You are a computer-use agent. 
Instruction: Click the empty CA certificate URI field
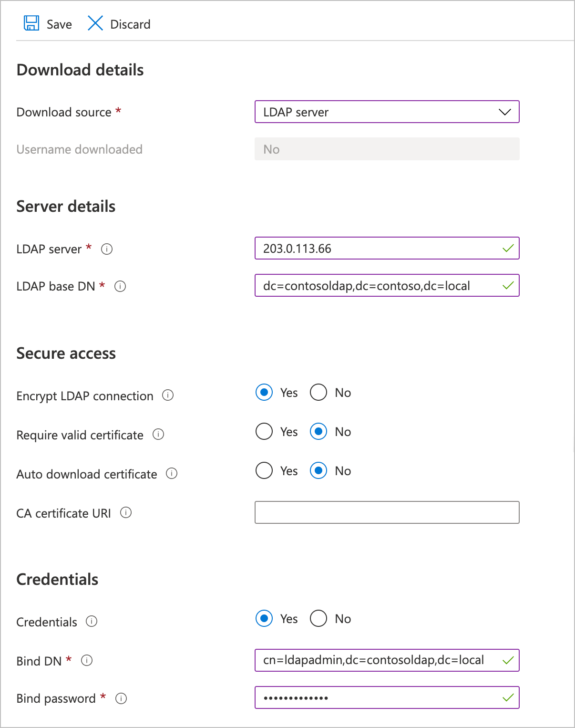click(387, 512)
